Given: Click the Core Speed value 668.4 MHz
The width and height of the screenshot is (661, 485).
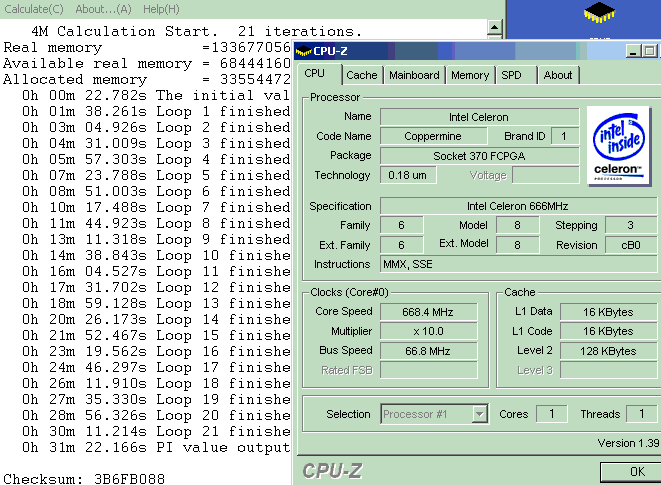Looking at the screenshot, I should 428,312.
